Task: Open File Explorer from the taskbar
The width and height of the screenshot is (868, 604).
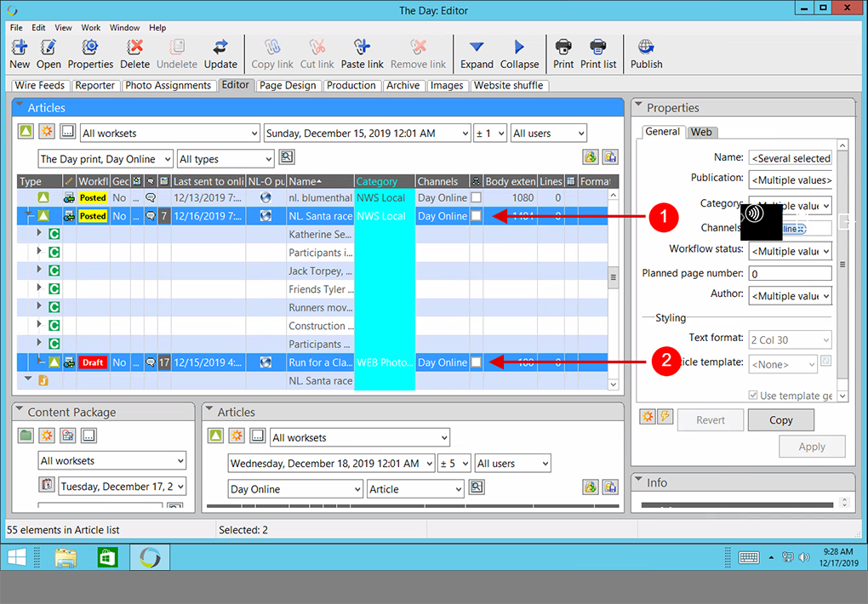Action: 66,557
